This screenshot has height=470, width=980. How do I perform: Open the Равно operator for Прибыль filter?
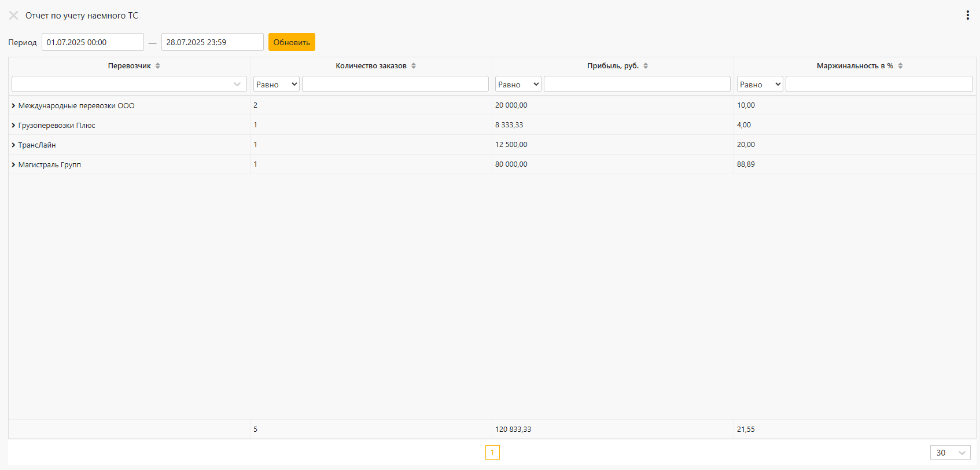tap(518, 85)
